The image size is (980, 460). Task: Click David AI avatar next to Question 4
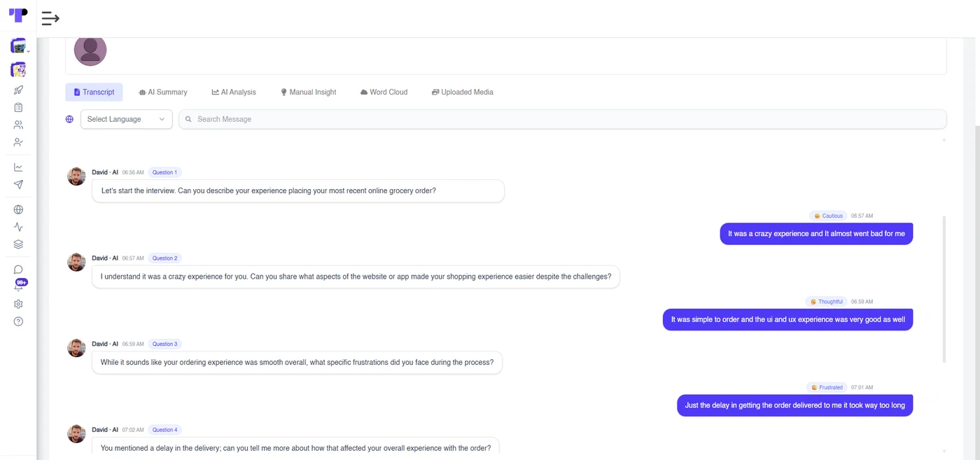tap(76, 433)
